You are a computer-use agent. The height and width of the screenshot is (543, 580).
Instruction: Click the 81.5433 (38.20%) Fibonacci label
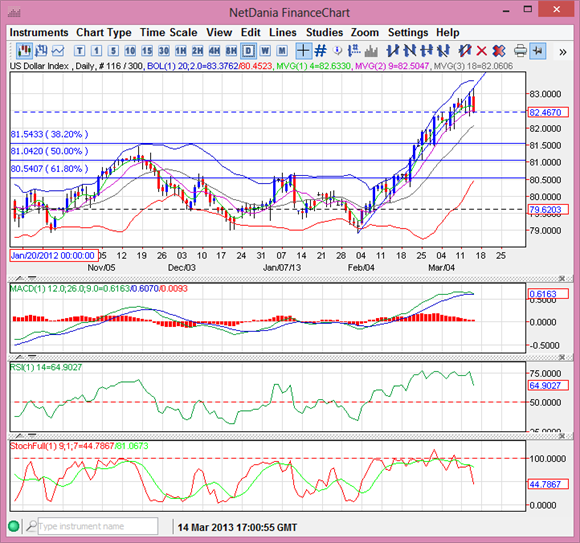pyautogui.click(x=49, y=134)
